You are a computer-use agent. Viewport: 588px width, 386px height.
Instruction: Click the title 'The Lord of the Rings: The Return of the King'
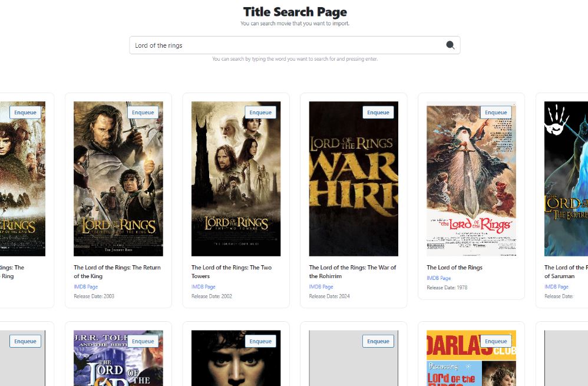(117, 272)
